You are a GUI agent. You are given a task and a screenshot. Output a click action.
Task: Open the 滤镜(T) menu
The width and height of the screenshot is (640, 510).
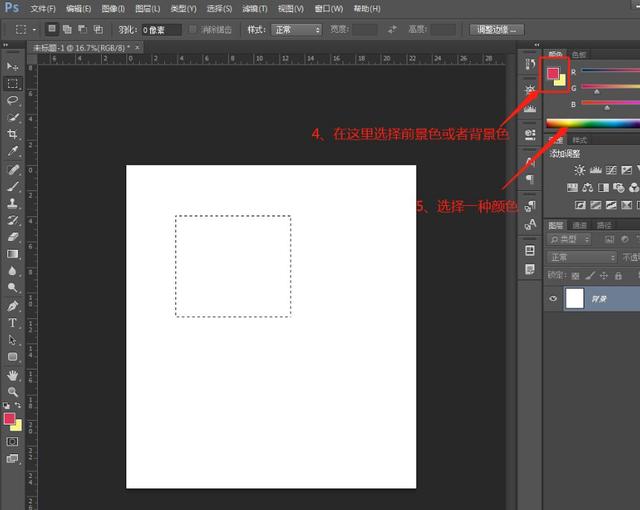tap(255, 9)
